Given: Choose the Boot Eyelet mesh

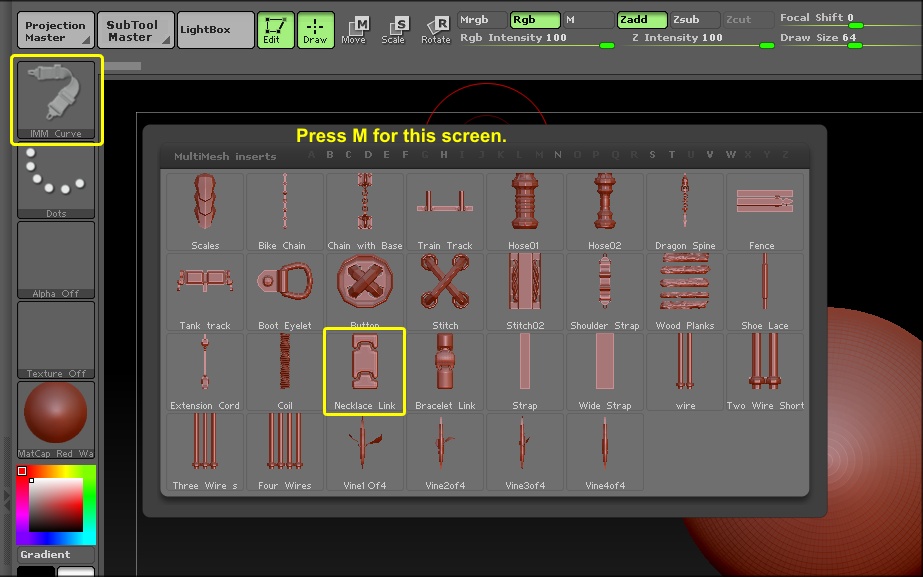Looking at the screenshot, I should (x=285, y=292).
